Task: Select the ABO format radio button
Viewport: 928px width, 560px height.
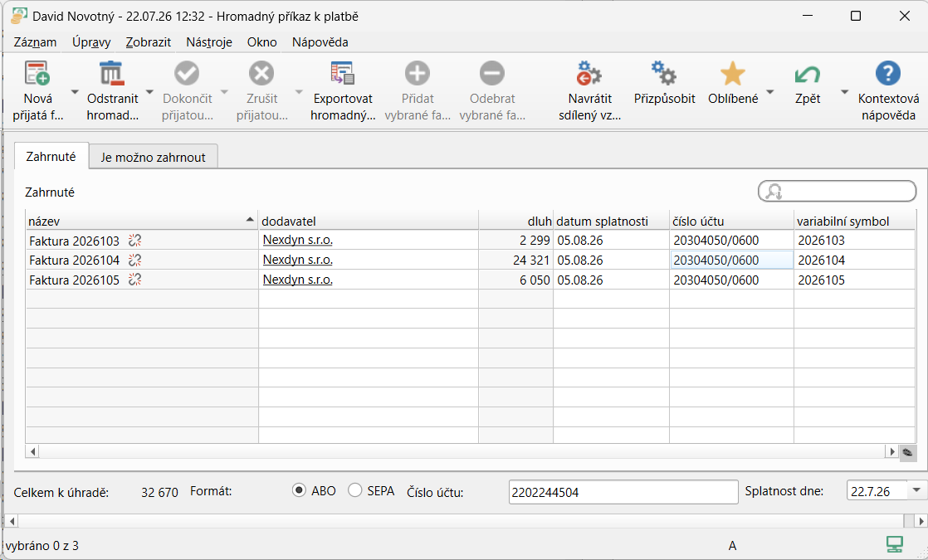Action: click(x=299, y=490)
